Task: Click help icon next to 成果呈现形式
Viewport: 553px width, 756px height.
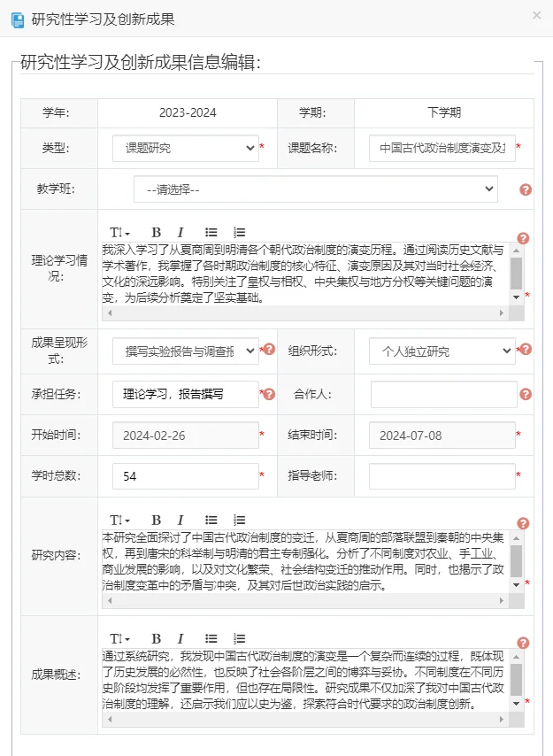Action: 269,349
